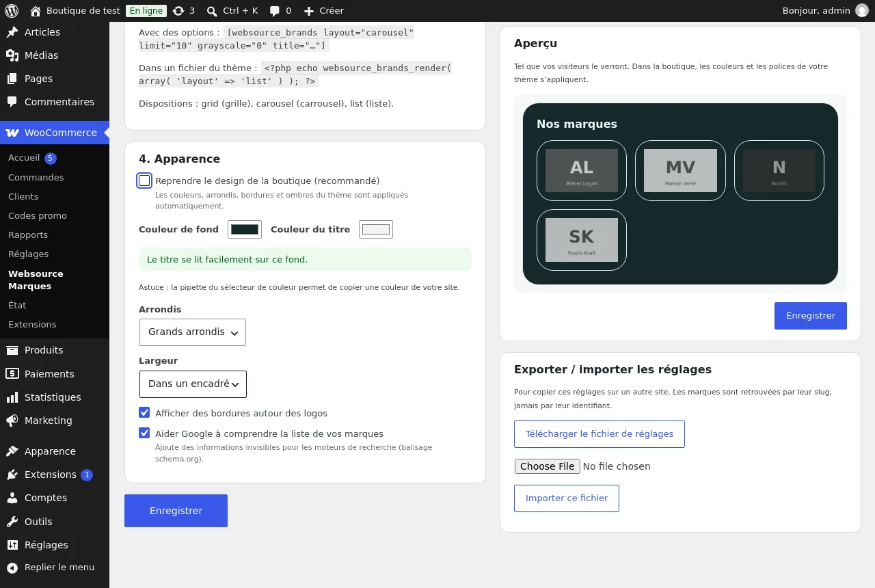Open the Boutique de test home icon
The image size is (875, 588).
pyautogui.click(x=36, y=11)
